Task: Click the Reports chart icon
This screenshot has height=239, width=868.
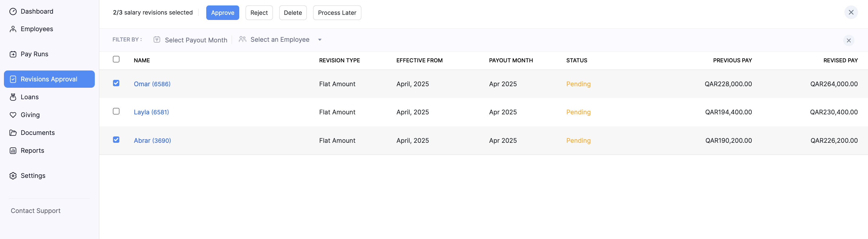Action: click(x=13, y=151)
